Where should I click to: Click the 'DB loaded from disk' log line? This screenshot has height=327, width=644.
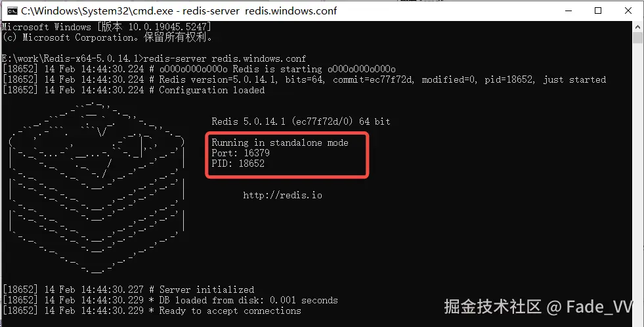point(171,300)
